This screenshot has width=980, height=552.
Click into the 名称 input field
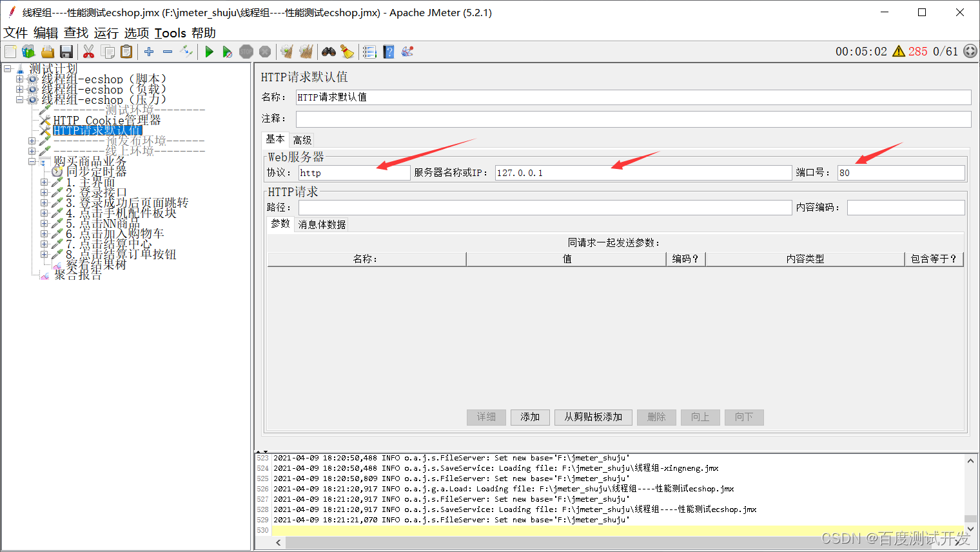[633, 97]
